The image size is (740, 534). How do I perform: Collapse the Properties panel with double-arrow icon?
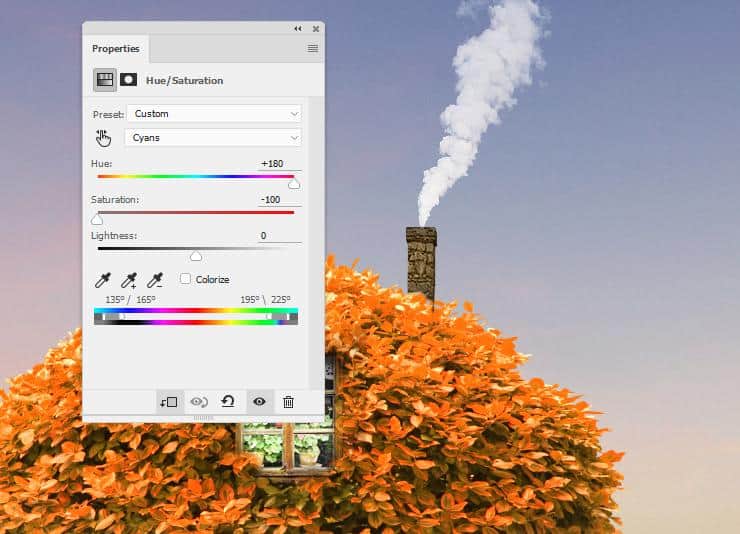(298, 29)
